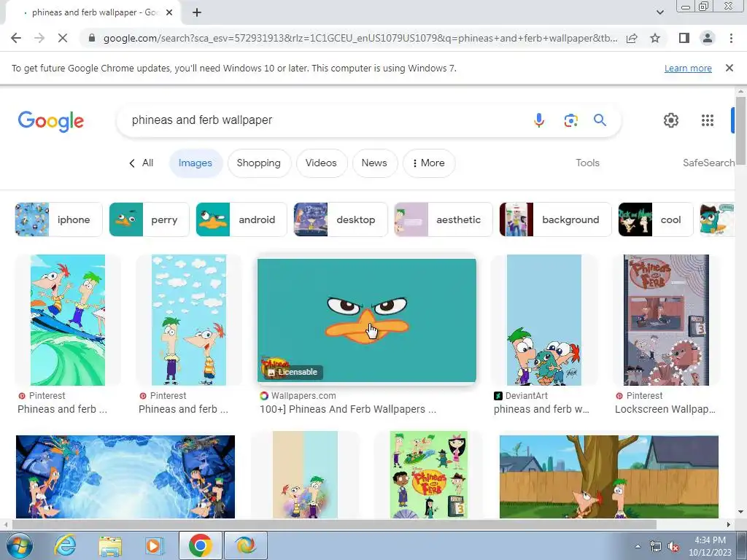747x560 pixels.
Task: Open Windows Media Player in taskbar
Action: pos(154,545)
